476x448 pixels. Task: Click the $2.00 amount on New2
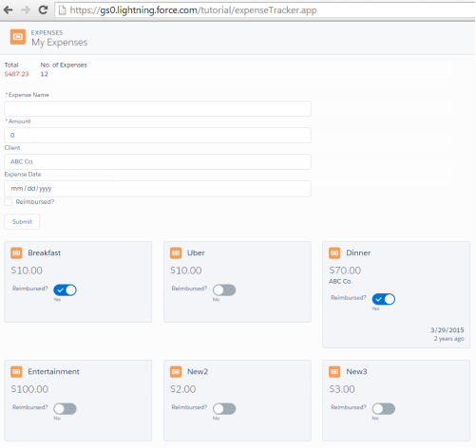tap(183, 389)
